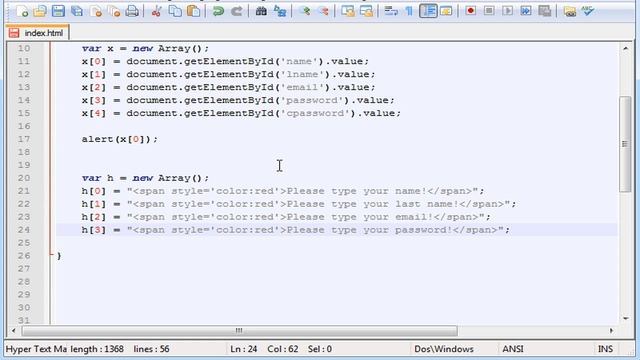The height and width of the screenshot is (360, 640).
Task: Click the vertical scrollbar thumb
Action: coord(625,144)
